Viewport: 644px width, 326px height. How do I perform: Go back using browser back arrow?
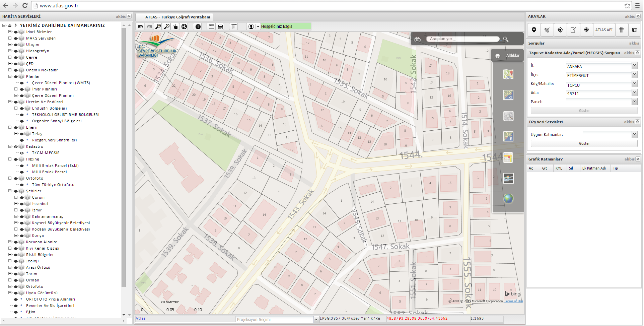(5, 5)
